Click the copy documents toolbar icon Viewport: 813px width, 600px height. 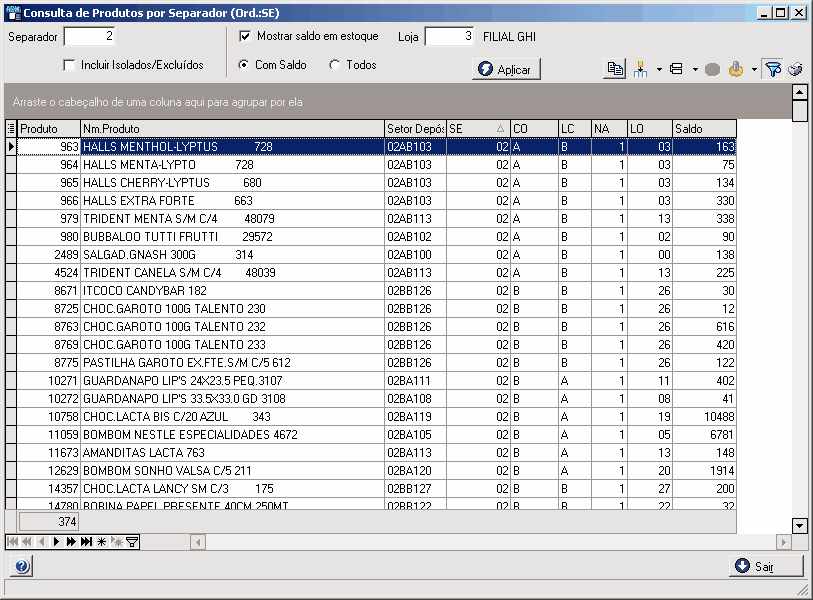click(615, 69)
